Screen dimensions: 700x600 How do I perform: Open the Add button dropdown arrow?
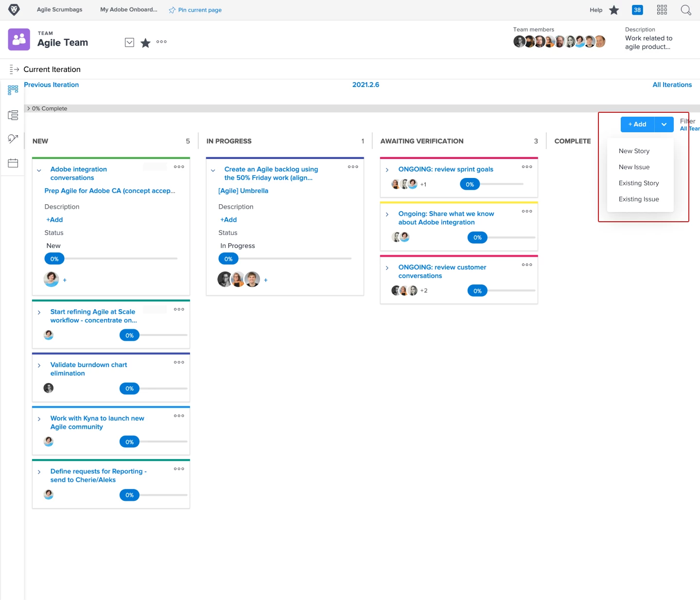(664, 124)
